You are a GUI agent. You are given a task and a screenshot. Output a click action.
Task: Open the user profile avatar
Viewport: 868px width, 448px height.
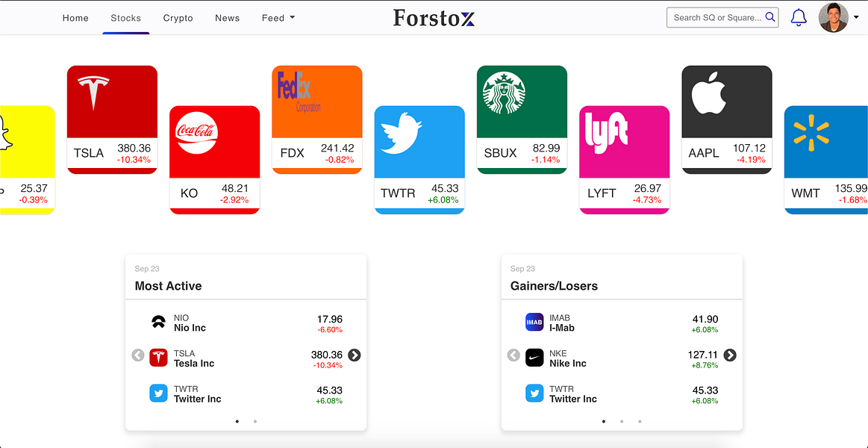click(833, 18)
